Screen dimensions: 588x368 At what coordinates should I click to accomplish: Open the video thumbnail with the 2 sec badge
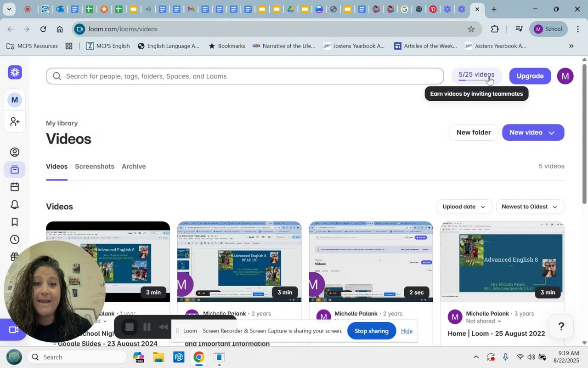(x=371, y=262)
